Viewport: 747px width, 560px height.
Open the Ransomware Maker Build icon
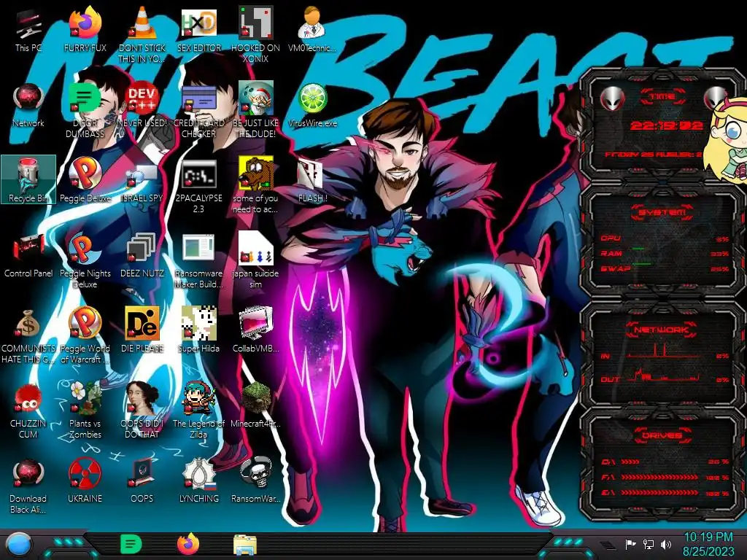[198, 260]
